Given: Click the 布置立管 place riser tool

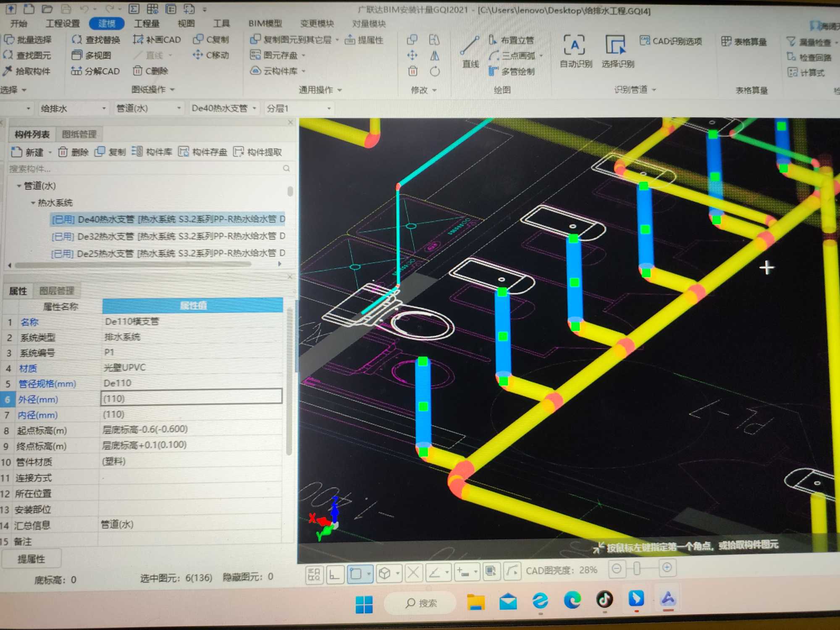Looking at the screenshot, I should pyautogui.click(x=511, y=40).
